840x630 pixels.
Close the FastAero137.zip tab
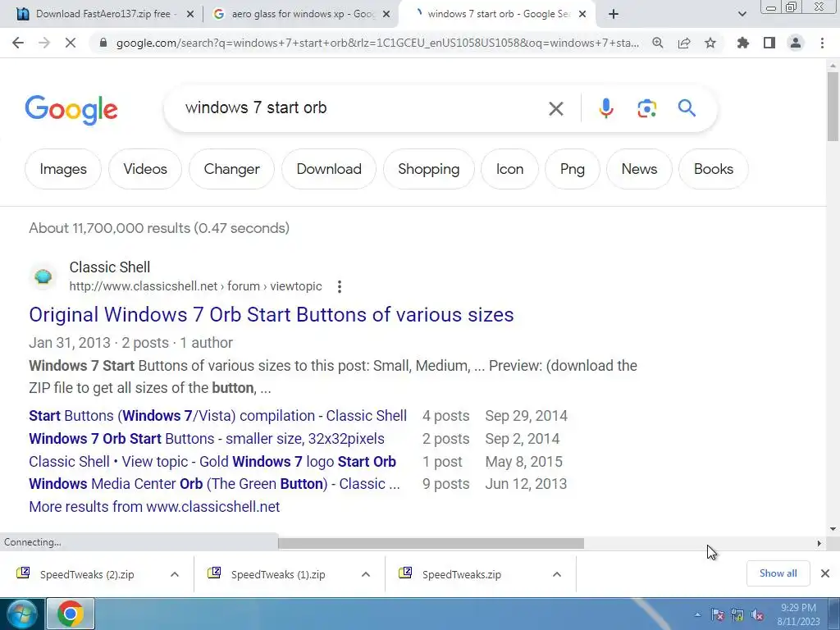click(189, 15)
